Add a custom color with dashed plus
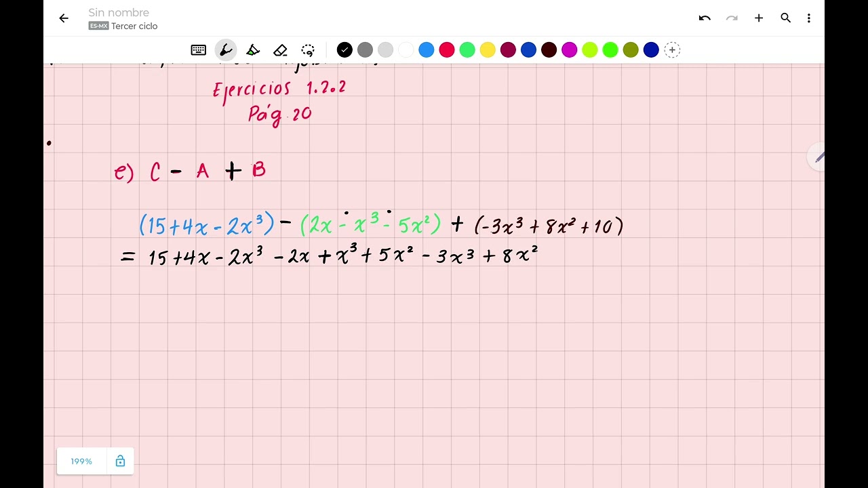This screenshot has width=868, height=488. tap(672, 49)
